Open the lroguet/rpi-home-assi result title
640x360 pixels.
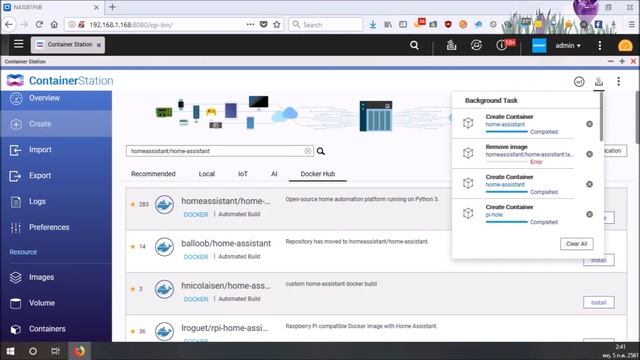pos(224,328)
